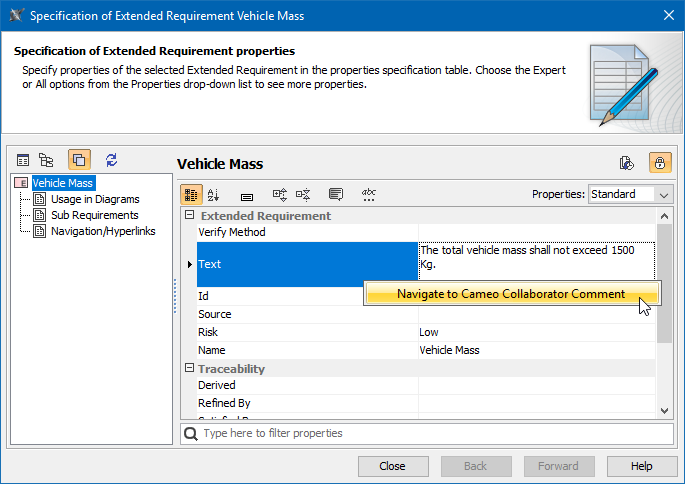
Task: Toggle the padlock icon beside Vehicle Mass title
Action: pos(660,163)
